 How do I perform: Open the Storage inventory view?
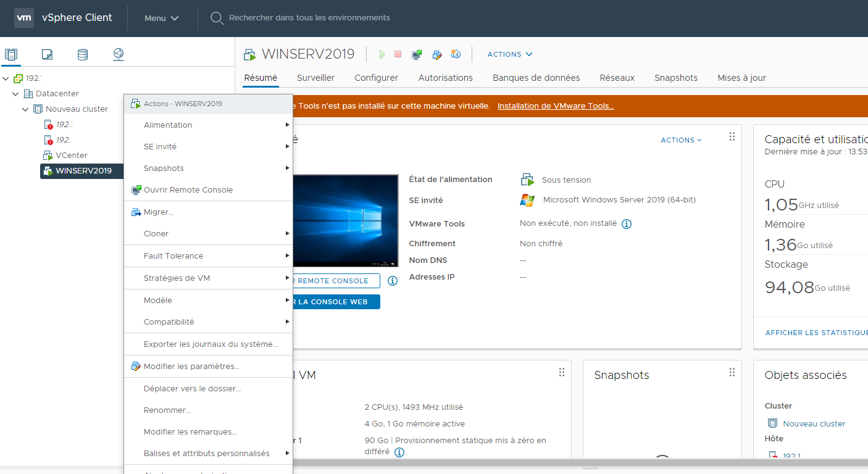pos(83,54)
